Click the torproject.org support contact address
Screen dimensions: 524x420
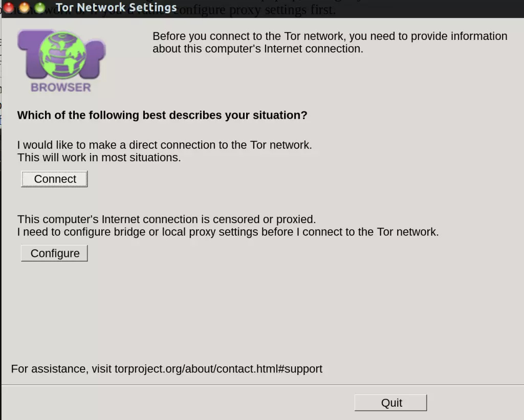(219, 369)
